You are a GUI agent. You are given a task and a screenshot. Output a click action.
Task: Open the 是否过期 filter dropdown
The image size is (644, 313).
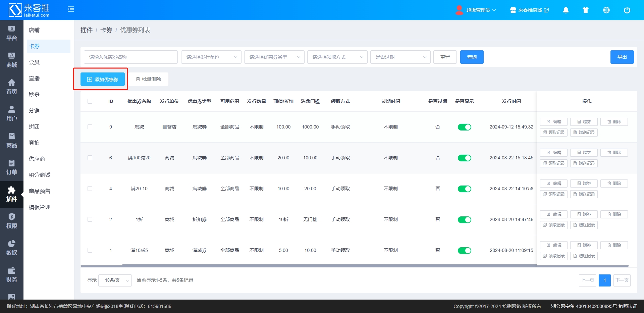(x=400, y=57)
